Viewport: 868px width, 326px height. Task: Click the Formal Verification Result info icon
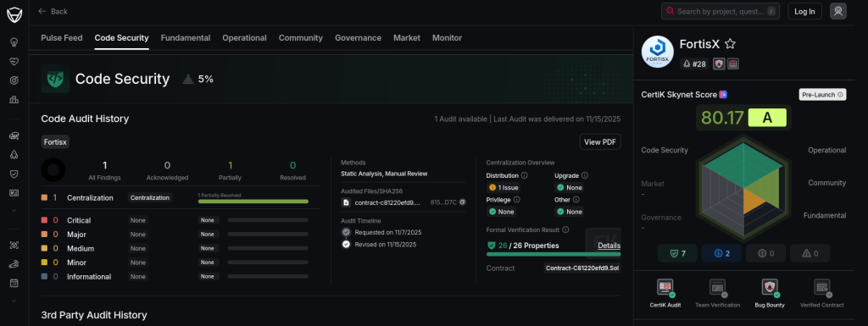565,229
